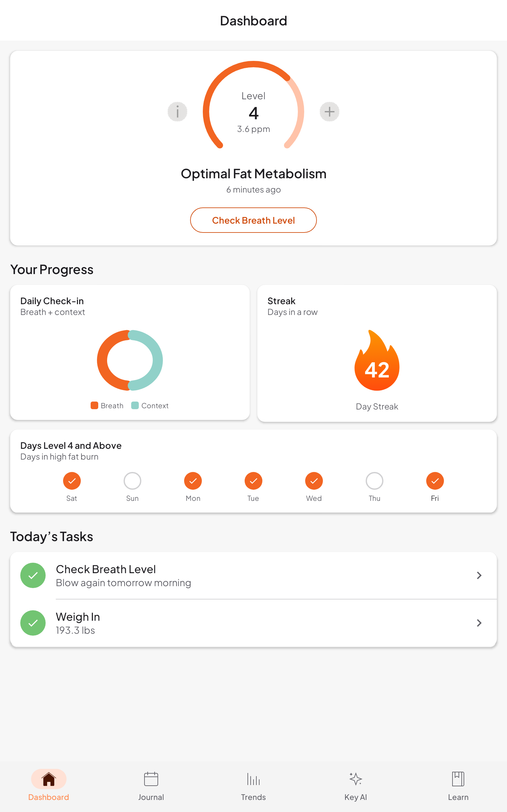The image size is (507, 812).
Task: Expand the Check Breath Level task chevron
Action: [x=479, y=575]
